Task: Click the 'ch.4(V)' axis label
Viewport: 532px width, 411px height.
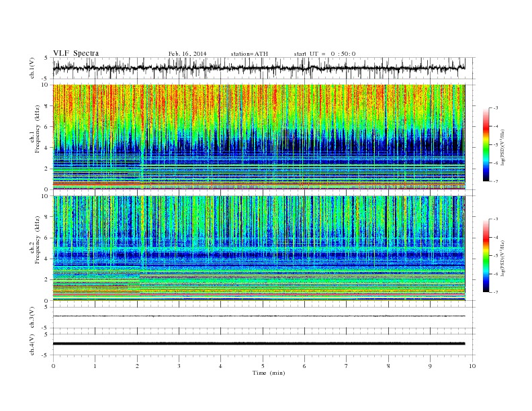Action: [x=32, y=345]
